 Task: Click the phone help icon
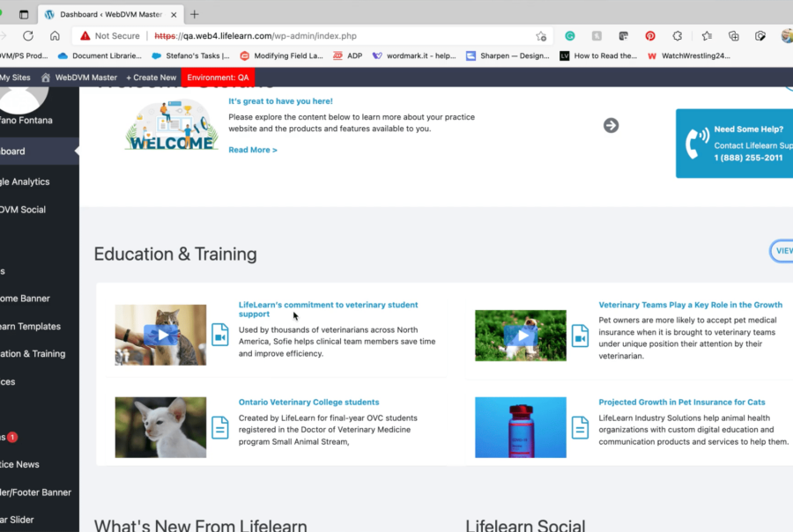(x=697, y=144)
